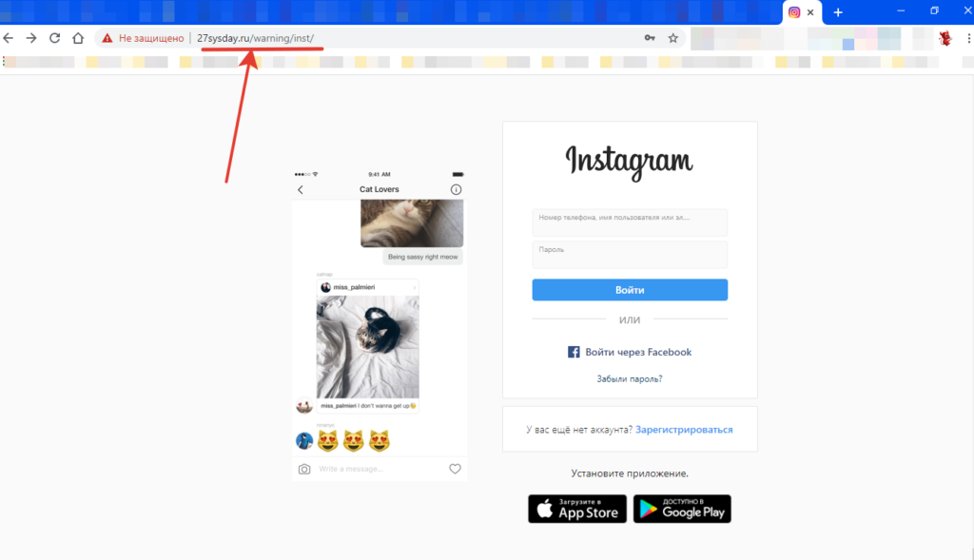
Task: Reload the page with refresh icon
Action: click(54, 38)
